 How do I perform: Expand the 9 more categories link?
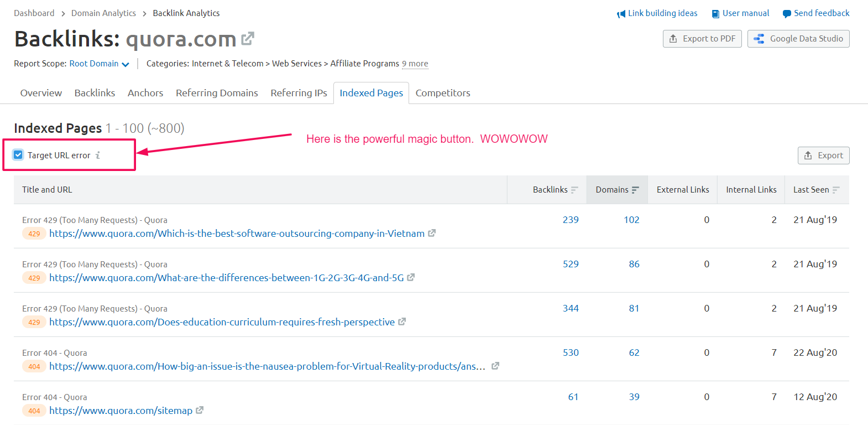point(415,64)
